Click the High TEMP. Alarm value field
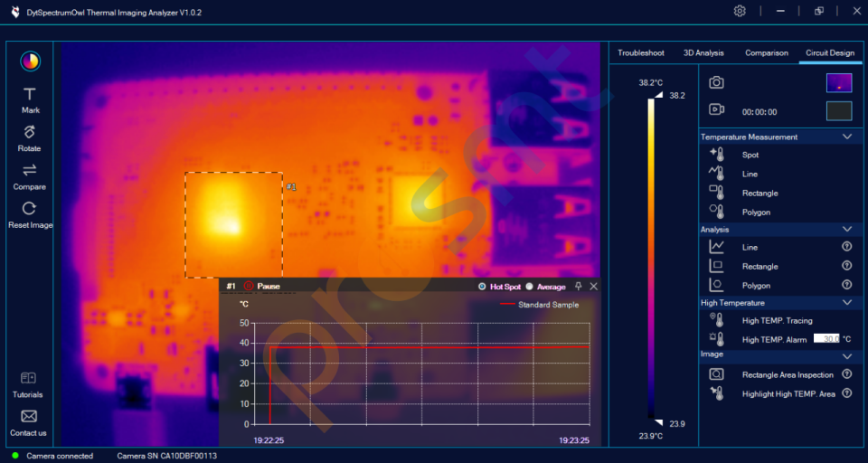 [x=826, y=339]
